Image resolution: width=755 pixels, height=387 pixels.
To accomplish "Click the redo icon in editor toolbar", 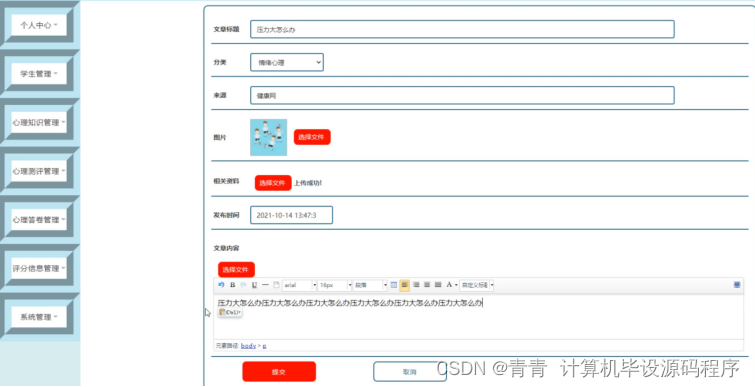I will 243,285.
